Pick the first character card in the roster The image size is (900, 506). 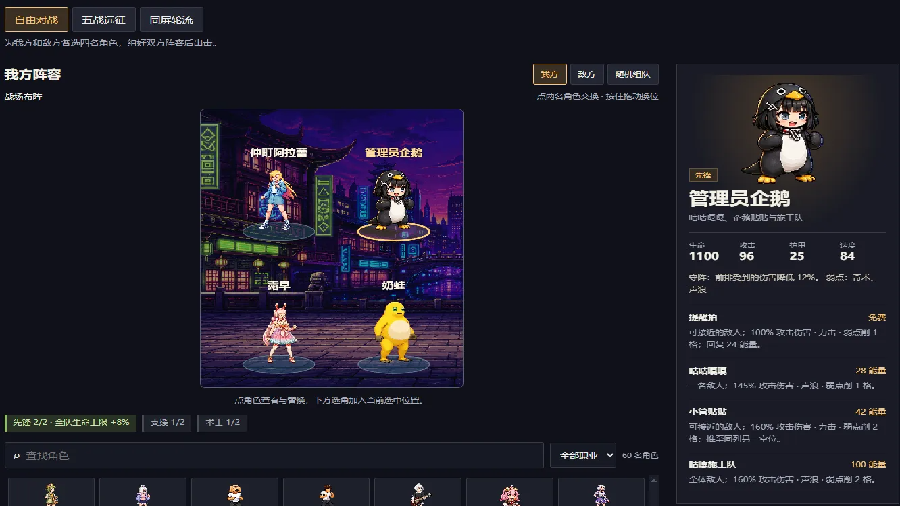pyautogui.click(x=51, y=493)
